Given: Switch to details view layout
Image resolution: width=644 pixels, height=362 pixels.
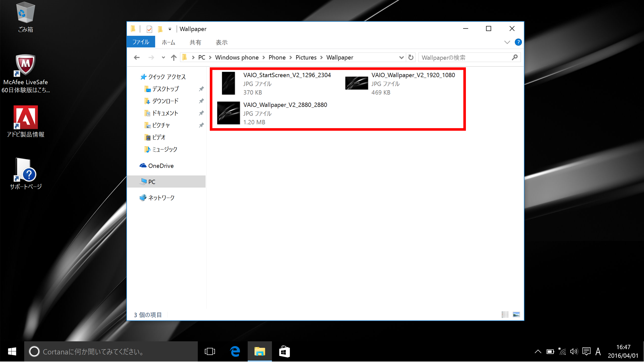Looking at the screenshot, I should [505, 314].
